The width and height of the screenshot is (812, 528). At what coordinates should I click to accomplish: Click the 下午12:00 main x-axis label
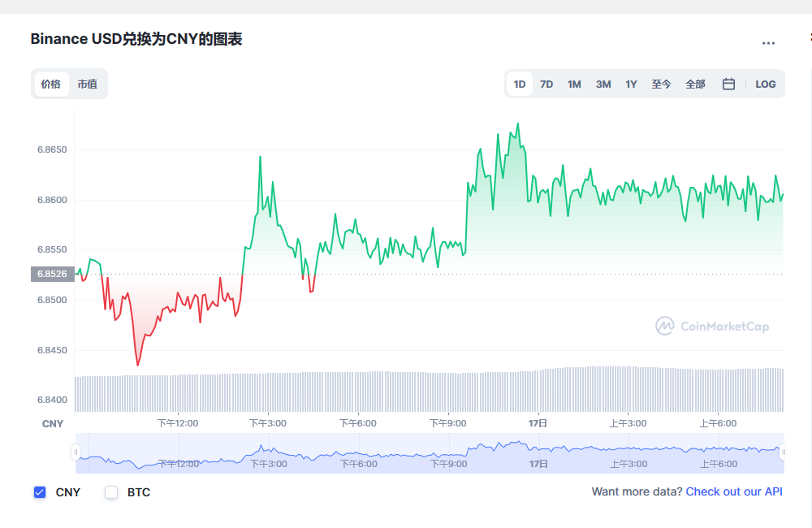(x=178, y=423)
